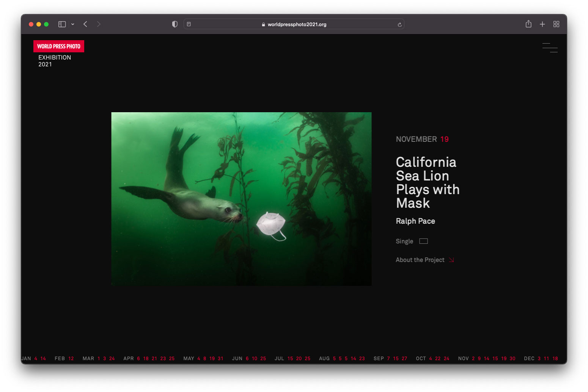Click the EXHIBITION 2021 text under the logo

(55, 61)
